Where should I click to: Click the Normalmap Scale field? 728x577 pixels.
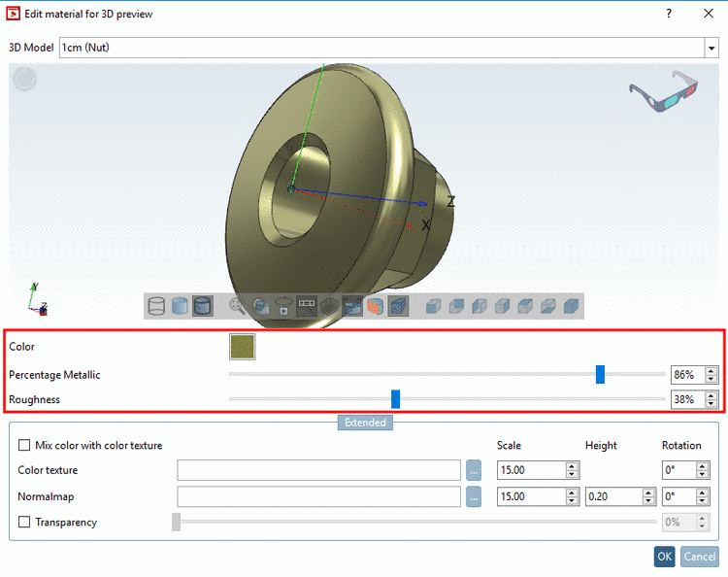coord(532,496)
